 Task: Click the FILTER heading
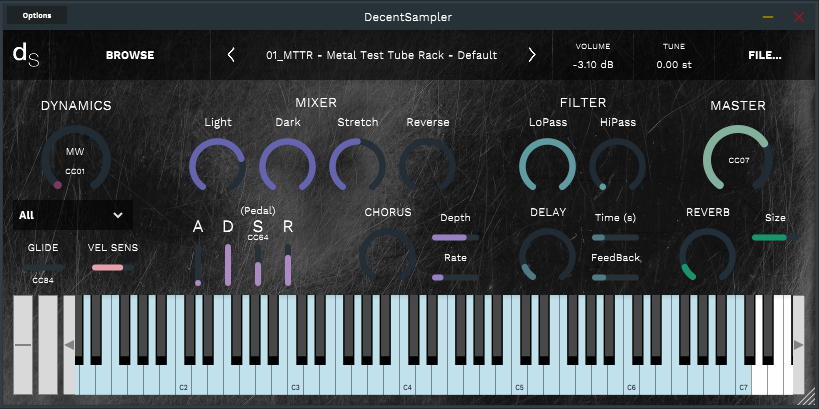coord(583,102)
